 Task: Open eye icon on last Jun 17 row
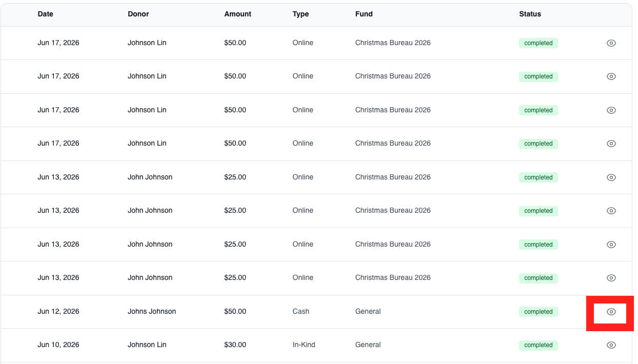tap(611, 144)
